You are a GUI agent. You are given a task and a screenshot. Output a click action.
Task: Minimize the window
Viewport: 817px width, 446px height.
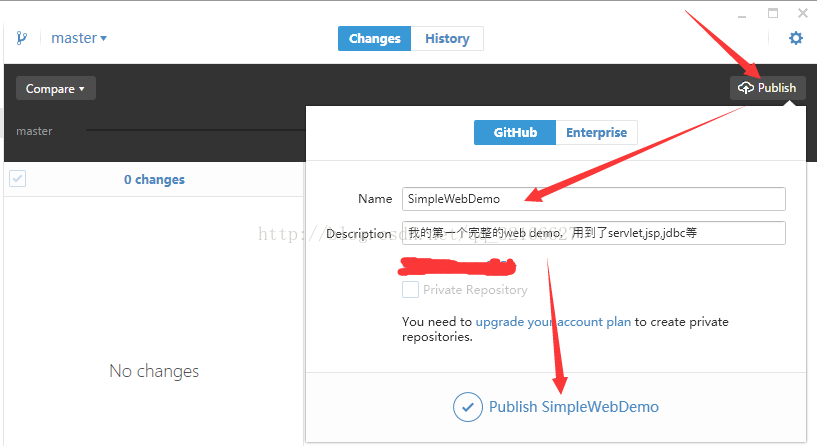point(742,17)
